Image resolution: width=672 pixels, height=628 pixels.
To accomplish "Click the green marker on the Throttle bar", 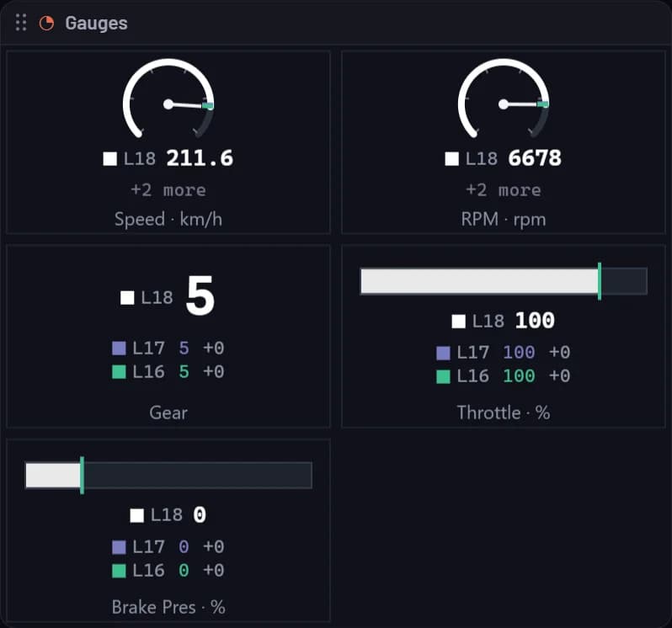I will point(600,281).
